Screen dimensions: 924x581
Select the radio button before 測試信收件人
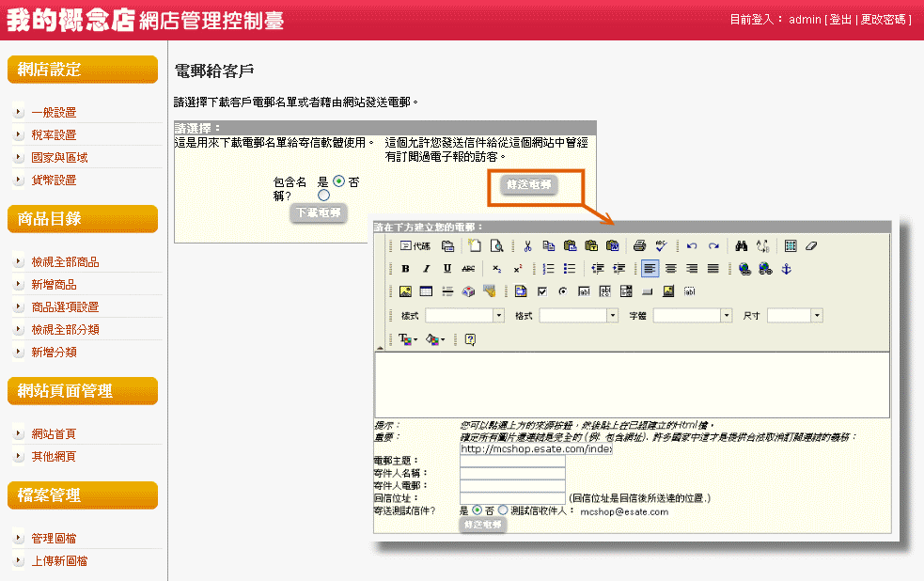[503, 510]
